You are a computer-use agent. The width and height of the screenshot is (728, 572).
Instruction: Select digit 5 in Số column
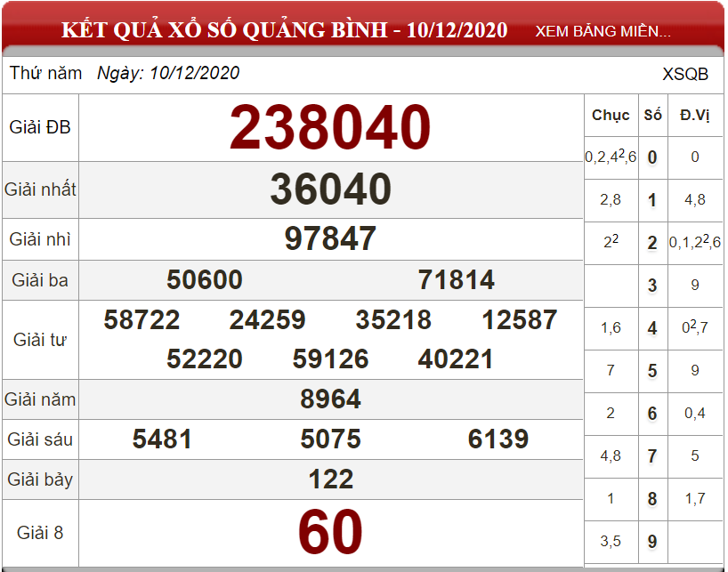[652, 371]
